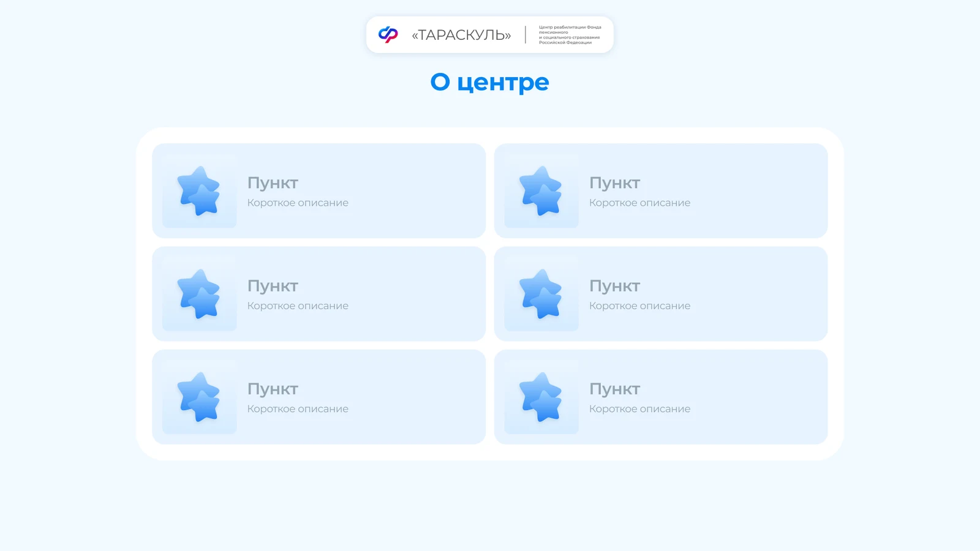Click the star icon in top-right card
Screen dimensions: 980x551
tap(541, 191)
